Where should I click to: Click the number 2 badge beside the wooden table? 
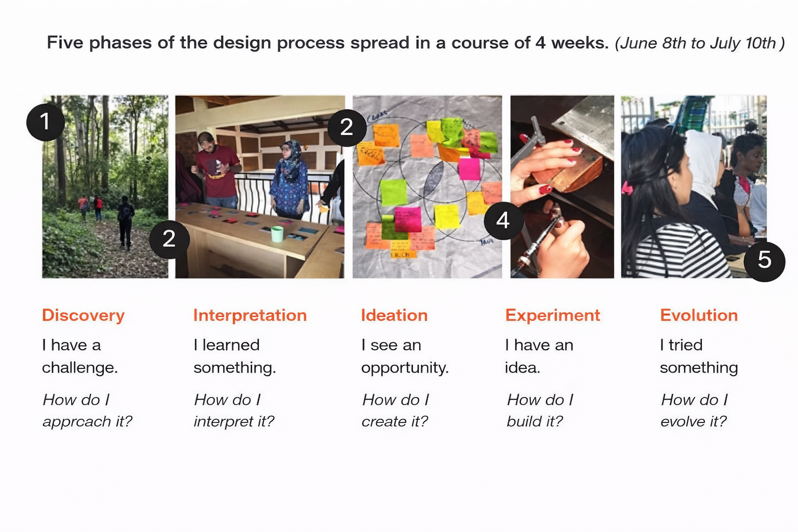point(169,239)
